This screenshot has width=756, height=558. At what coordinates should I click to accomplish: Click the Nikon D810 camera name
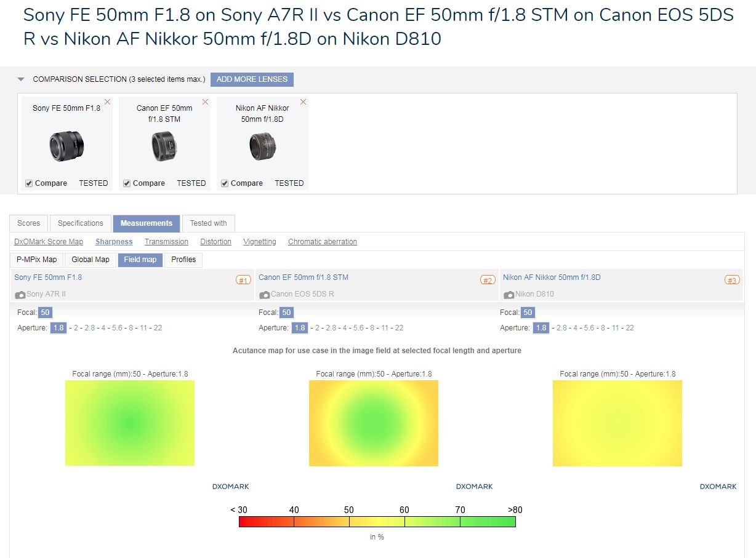tap(534, 294)
